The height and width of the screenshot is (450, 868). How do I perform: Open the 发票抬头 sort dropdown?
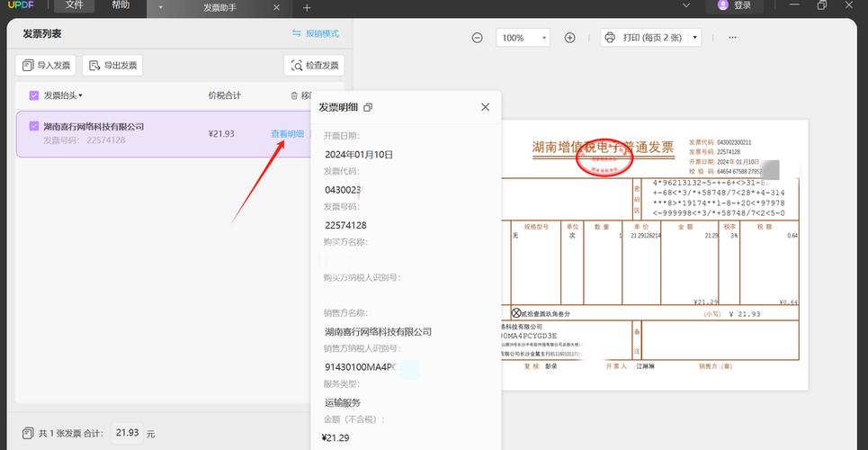(x=63, y=95)
